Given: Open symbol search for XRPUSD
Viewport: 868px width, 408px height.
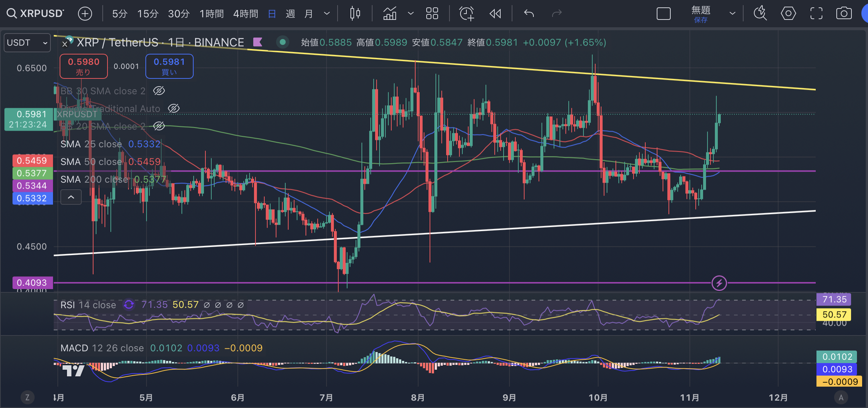Looking at the screenshot, I should pyautogui.click(x=35, y=14).
